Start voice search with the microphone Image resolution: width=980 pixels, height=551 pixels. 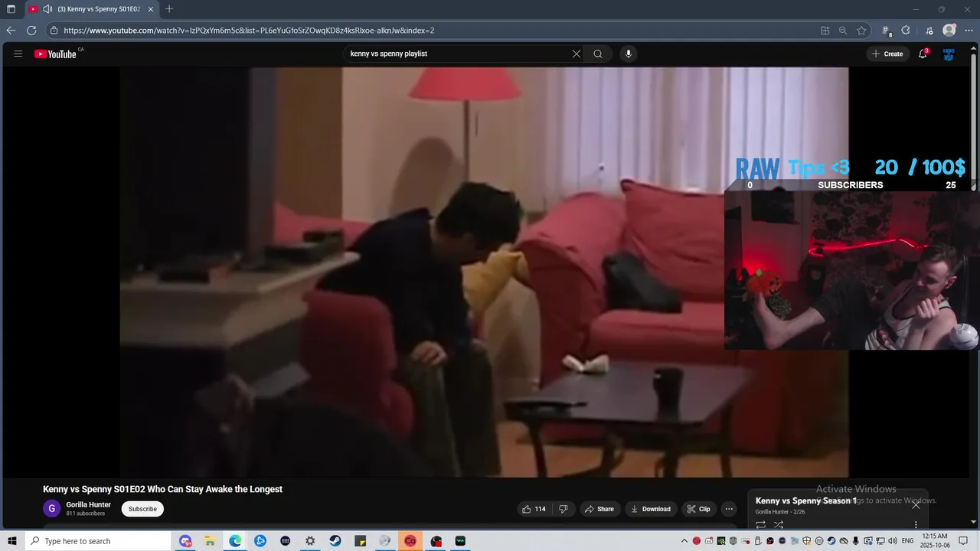[x=629, y=54]
